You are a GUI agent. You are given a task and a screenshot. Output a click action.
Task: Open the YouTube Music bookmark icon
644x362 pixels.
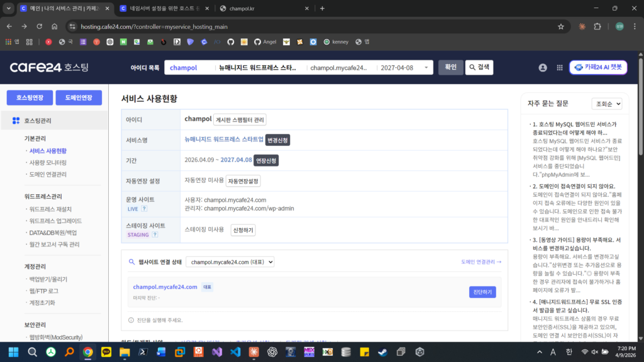click(x=48, y=42)
